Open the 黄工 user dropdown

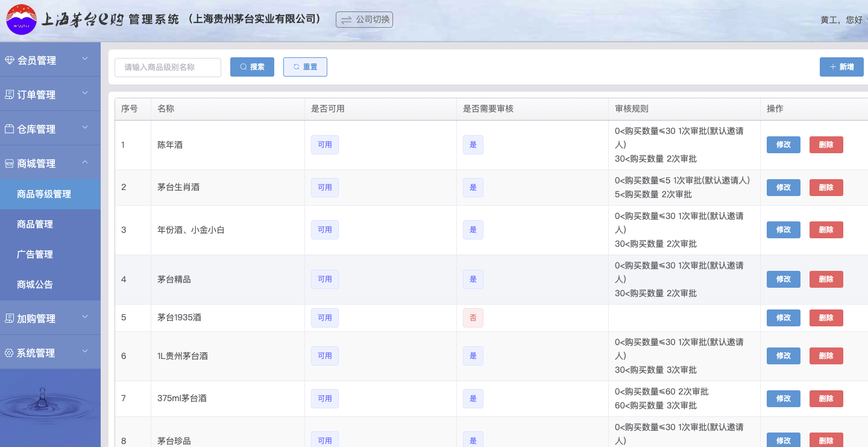[843, 19]
